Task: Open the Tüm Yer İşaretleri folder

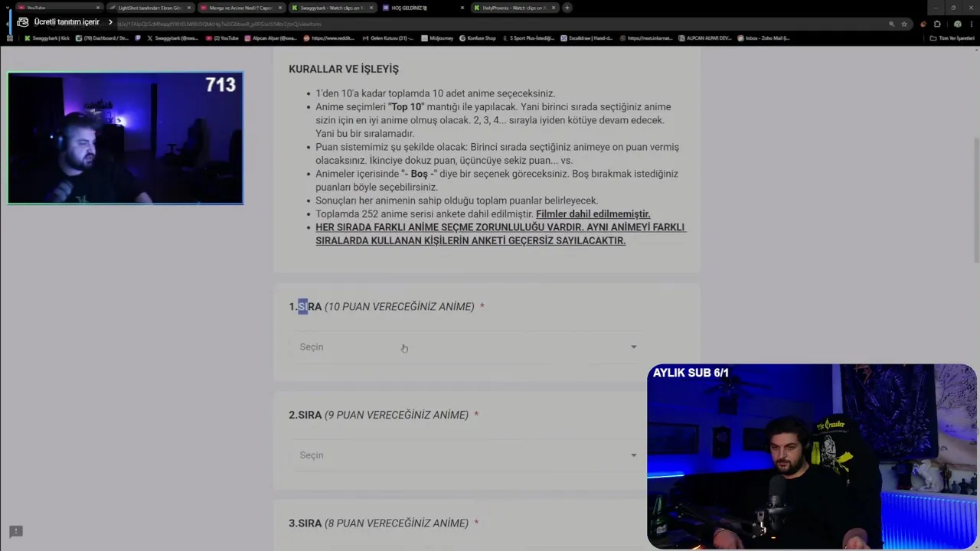Action: (952, 37)
